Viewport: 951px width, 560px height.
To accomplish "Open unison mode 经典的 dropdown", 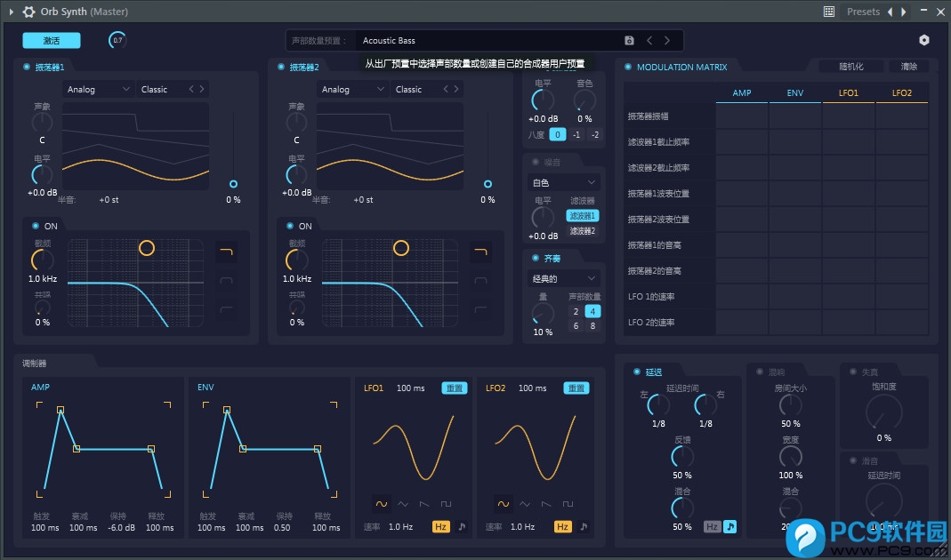I will 563,278.
